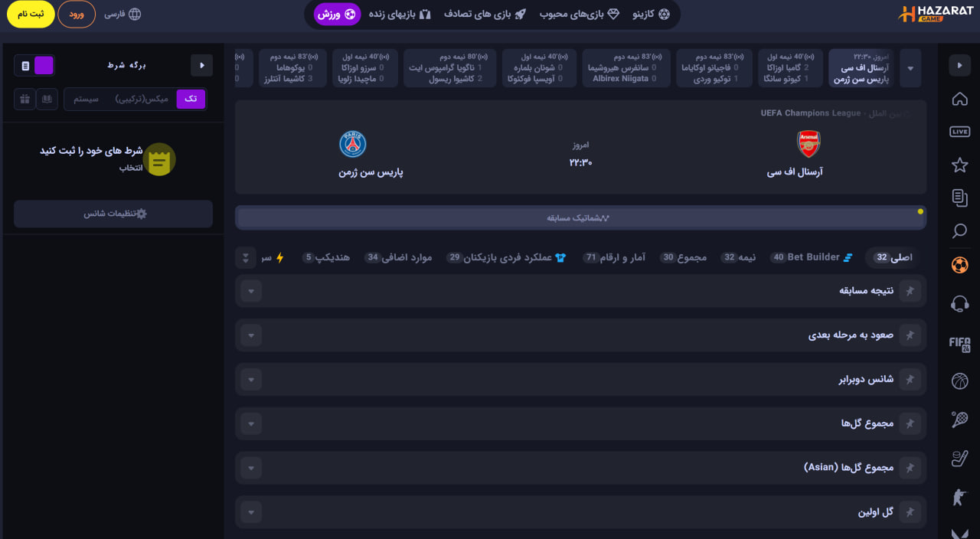
Task: Open the عملکرد فردی بازیکنان 29 tab
Action: point(506,257)
